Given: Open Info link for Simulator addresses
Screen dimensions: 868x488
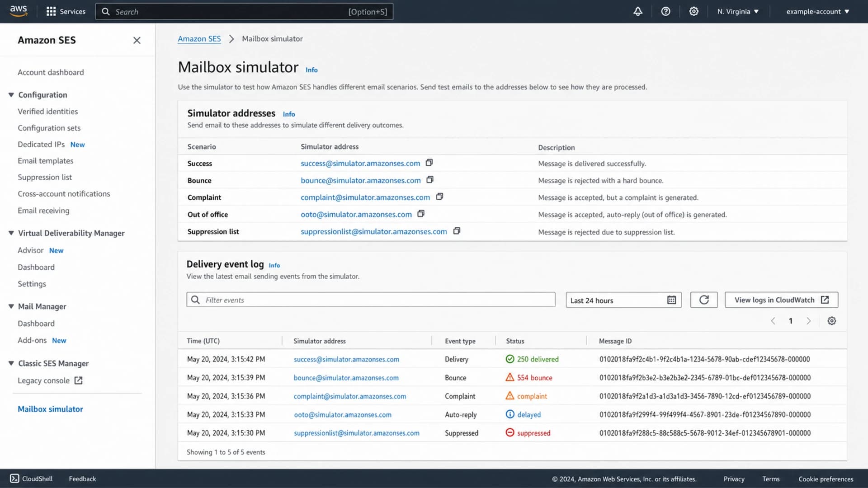Looking at the screenshot, I should click(288, 114).
